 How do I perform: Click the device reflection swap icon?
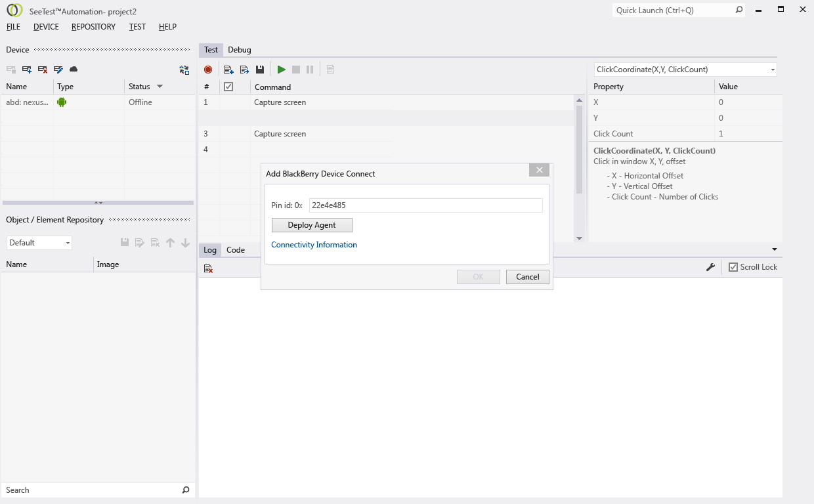184,70
